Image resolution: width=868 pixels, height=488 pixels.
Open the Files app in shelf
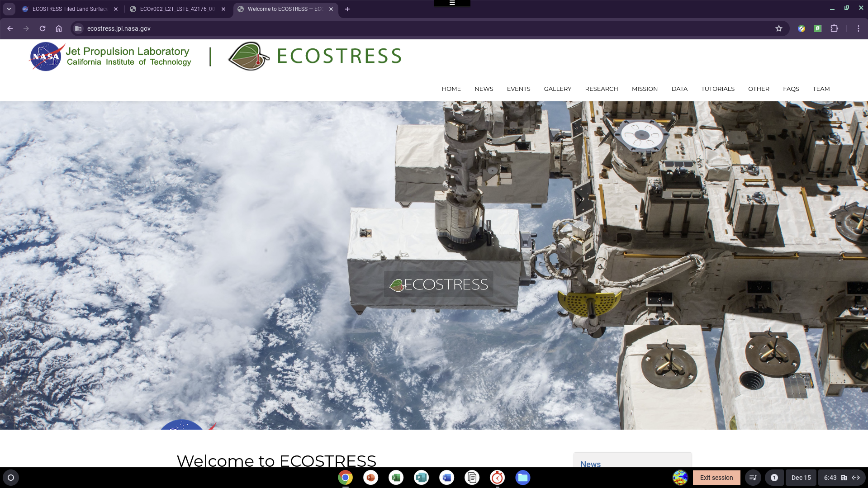point(522,478)
